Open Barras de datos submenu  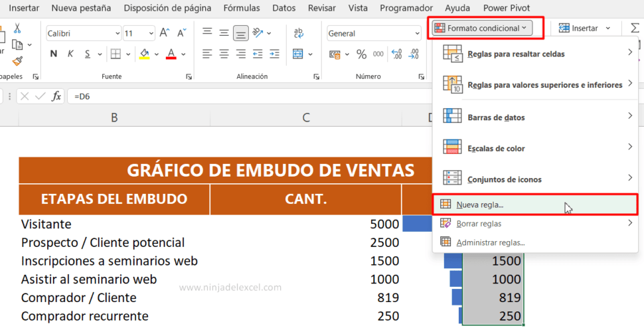(535, 117)
